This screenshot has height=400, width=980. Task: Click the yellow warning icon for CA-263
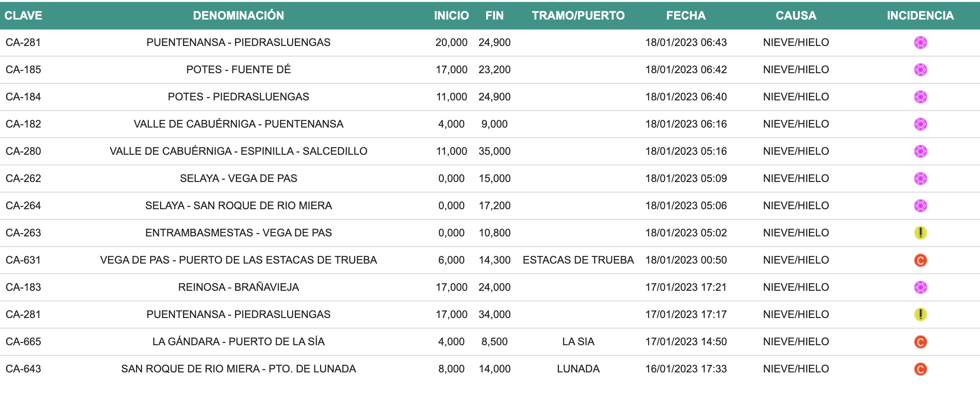click(920, 233)
